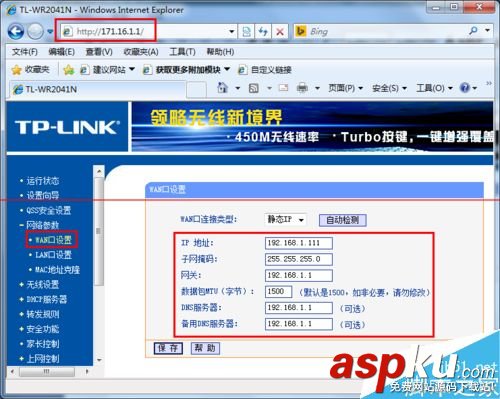Image resolution: width=500 pixels, height=399 pixels.
Task: Select MAC地址克隆 in sidebar
Action: 57,270
